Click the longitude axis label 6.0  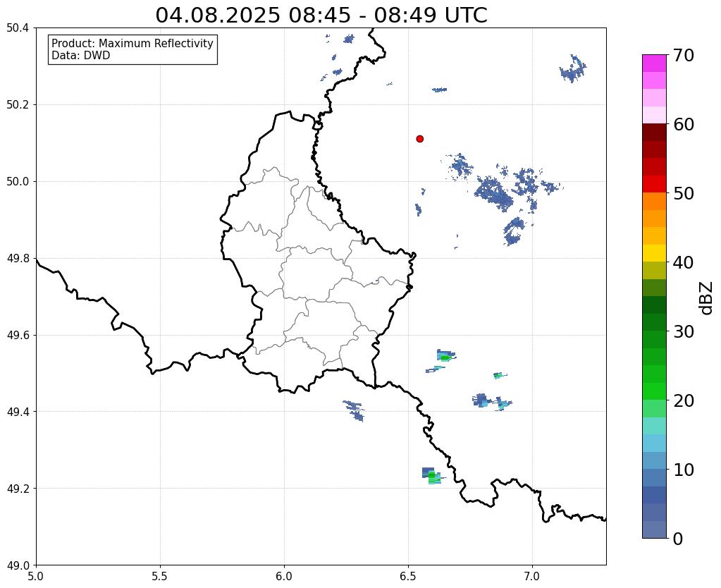click(x=284, y=576)
